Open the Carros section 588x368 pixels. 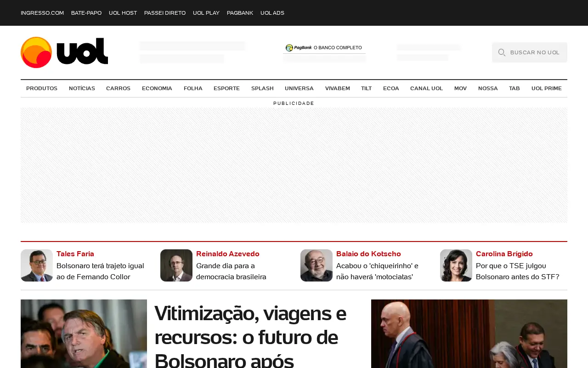click(118, 88)
